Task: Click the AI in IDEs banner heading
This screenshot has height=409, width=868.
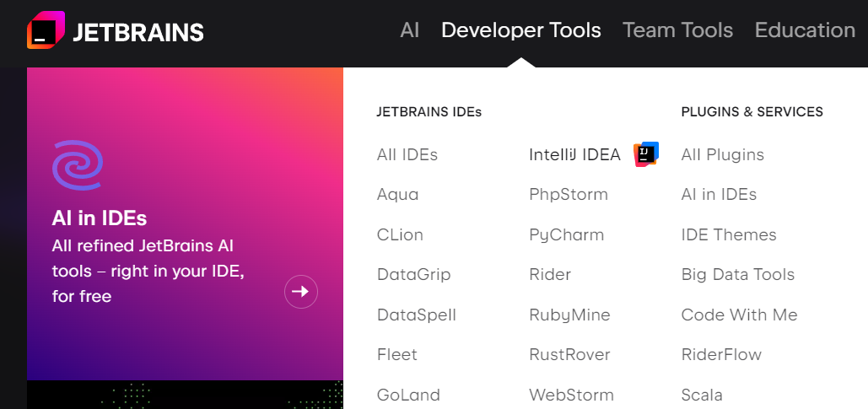Action: pos(99,218)
